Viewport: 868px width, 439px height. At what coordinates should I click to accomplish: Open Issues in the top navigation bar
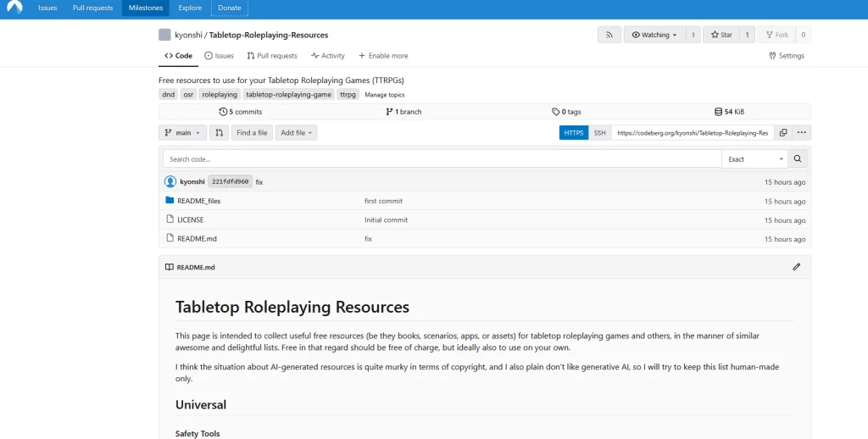tap(47, 8)
